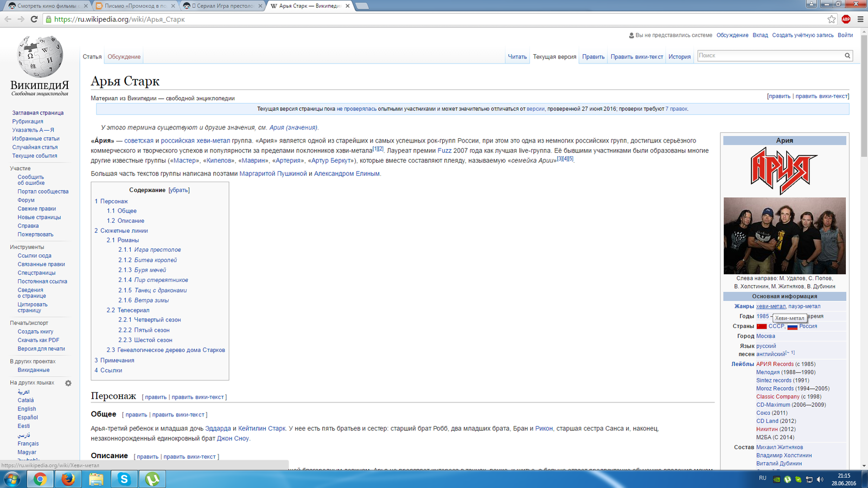This screenshot has height=488, width=868.
Task: Open the Править вики-текст tab
Action: [x=637, y=56]
